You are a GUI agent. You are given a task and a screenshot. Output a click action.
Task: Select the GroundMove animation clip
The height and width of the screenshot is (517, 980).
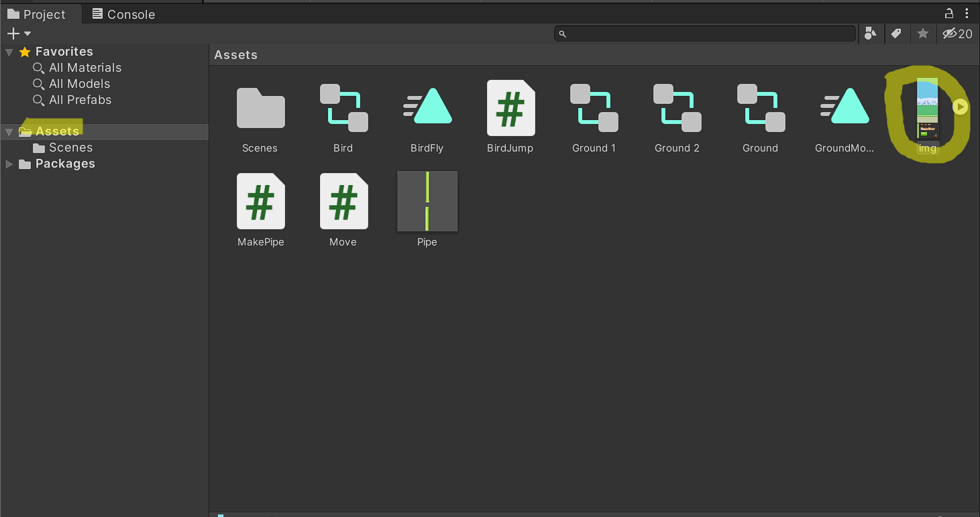pyautogui.click(x=845, y=109)
